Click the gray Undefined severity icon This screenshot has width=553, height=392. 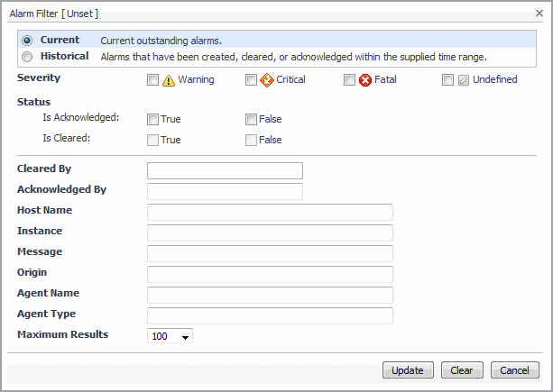point(464,79)
